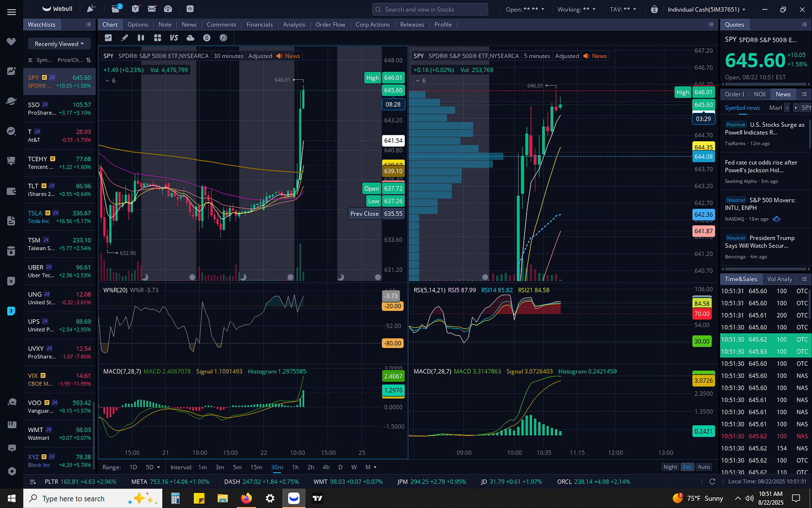
Task: Toggle Adjusted on the 5 minutes chart
Action: pos(567,56)
